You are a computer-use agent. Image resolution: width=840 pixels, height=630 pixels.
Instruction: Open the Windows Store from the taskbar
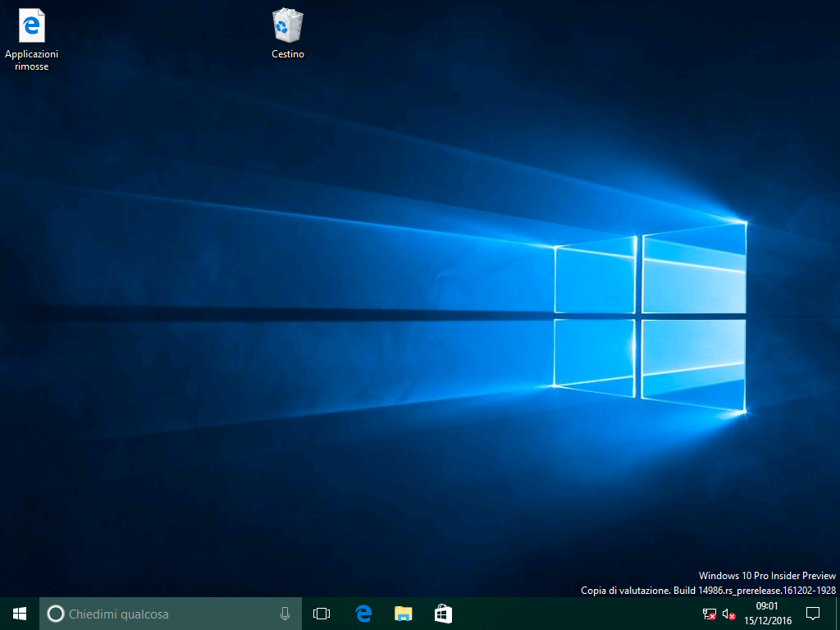[443, 614]
